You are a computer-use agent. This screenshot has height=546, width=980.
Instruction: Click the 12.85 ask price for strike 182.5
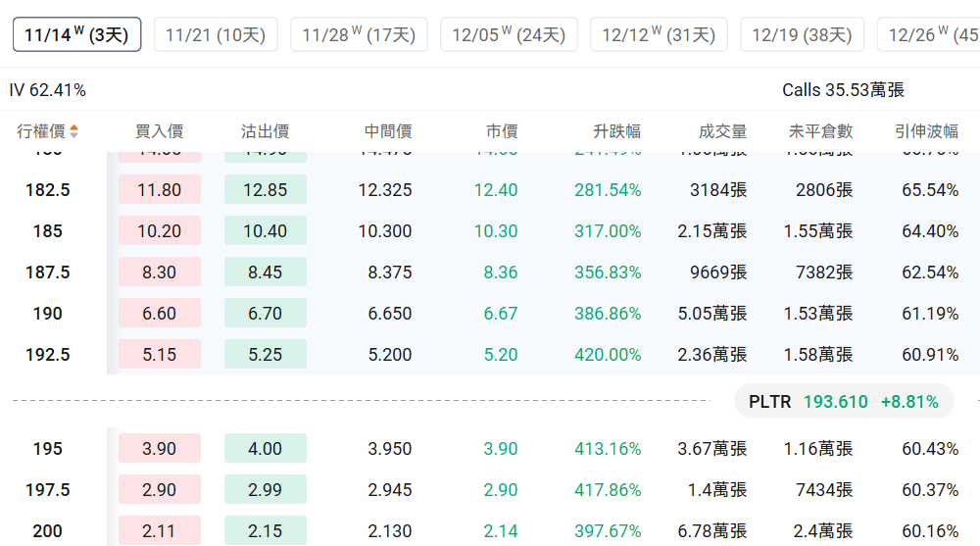(265, 190)
